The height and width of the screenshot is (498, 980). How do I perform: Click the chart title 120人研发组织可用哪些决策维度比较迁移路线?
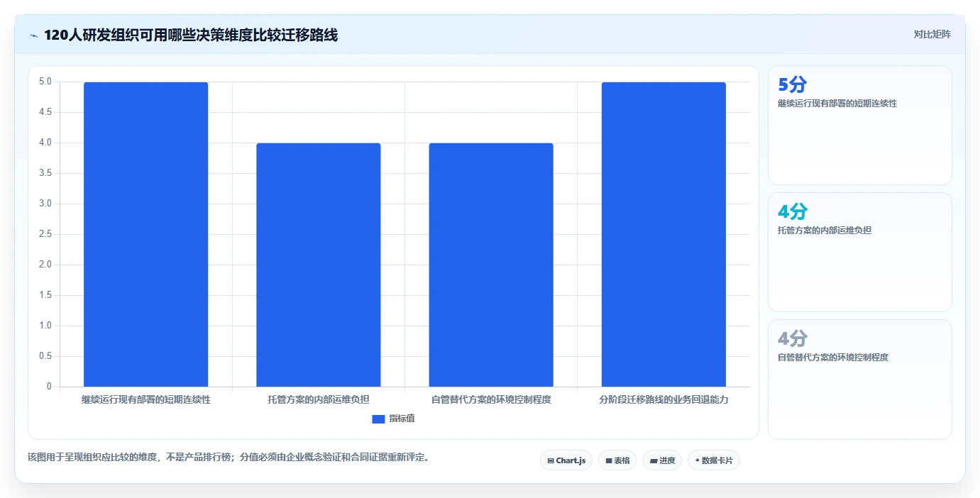click(191, 35)
